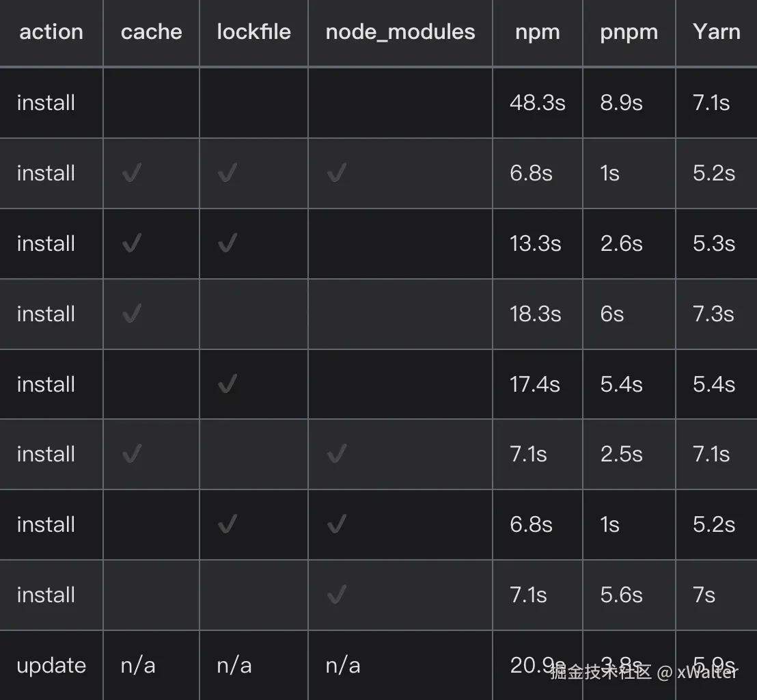Click cache checkmark in the 13.3s npm row
757x700 pixels.
pyautogui.click(x=131, y=244)
